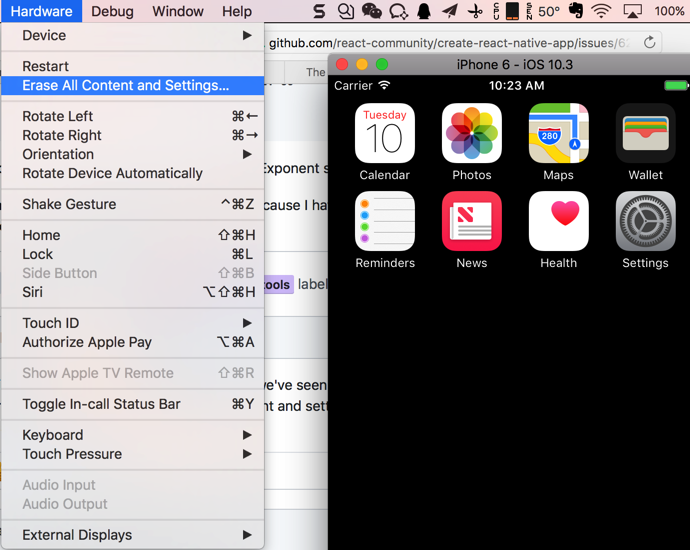This screenshot has height=550, width=690.
Task: Click the Sogou S input icon
Action: pyautogui.click(x=319, y=11)
